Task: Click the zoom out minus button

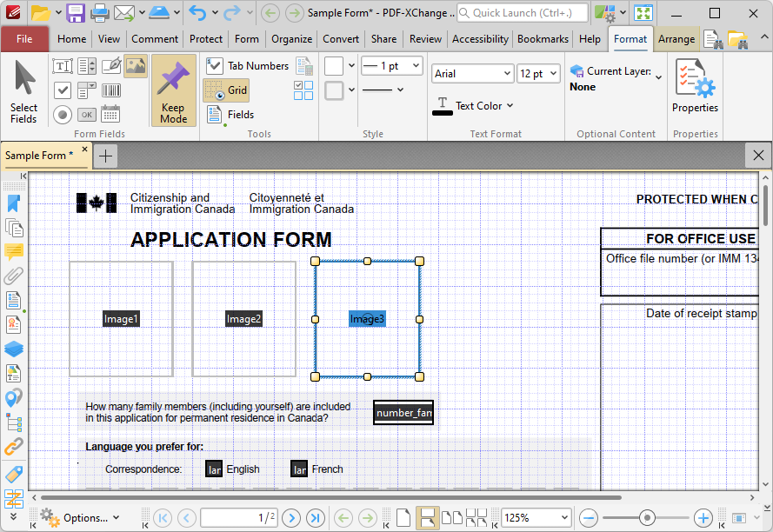Action: point(589,518)
